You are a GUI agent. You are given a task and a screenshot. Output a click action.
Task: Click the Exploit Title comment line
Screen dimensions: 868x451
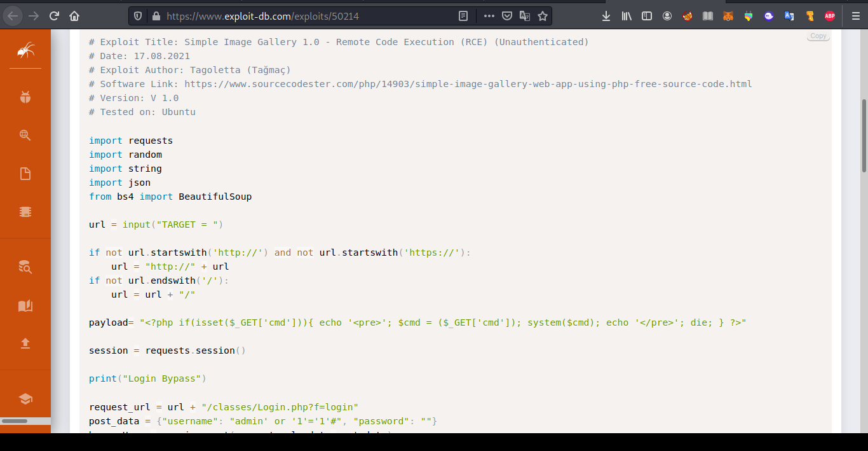pyautogui.click(x=339, y=42)
